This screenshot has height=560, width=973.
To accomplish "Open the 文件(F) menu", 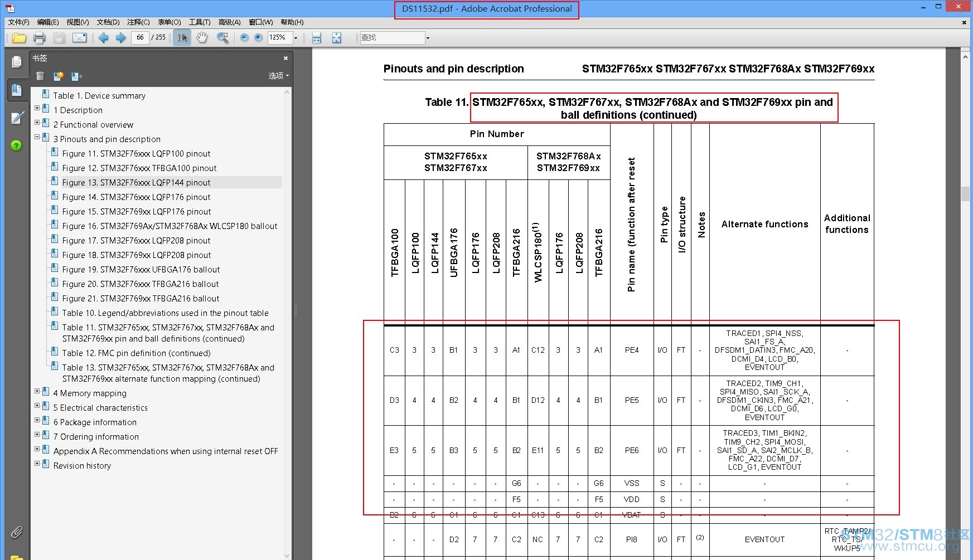I will pos(18,22).
